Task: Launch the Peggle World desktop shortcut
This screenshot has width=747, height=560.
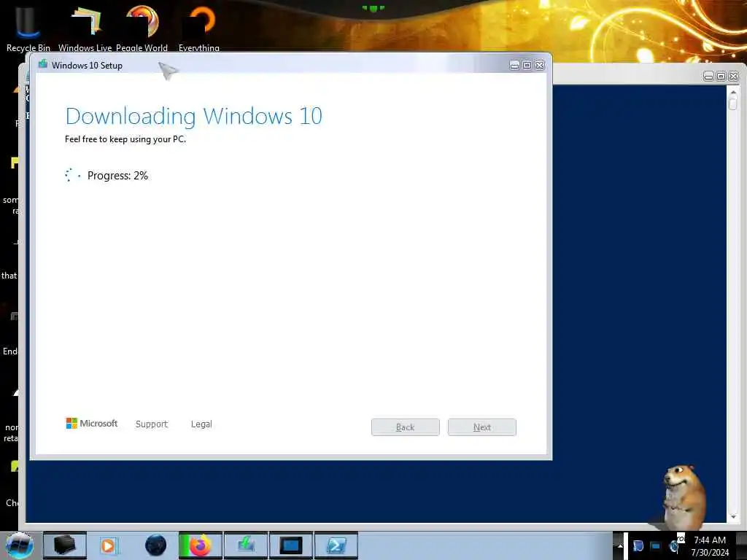Action: click(x=142, y=27)
